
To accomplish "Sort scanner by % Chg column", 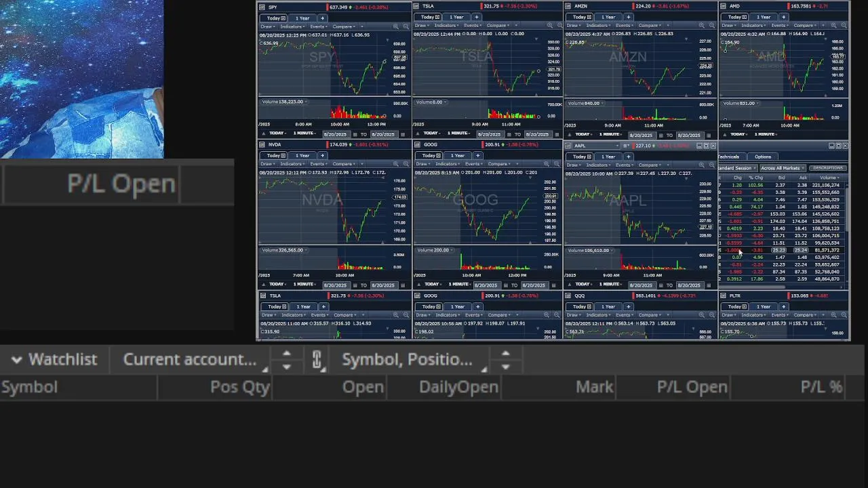I will [755, 178].
